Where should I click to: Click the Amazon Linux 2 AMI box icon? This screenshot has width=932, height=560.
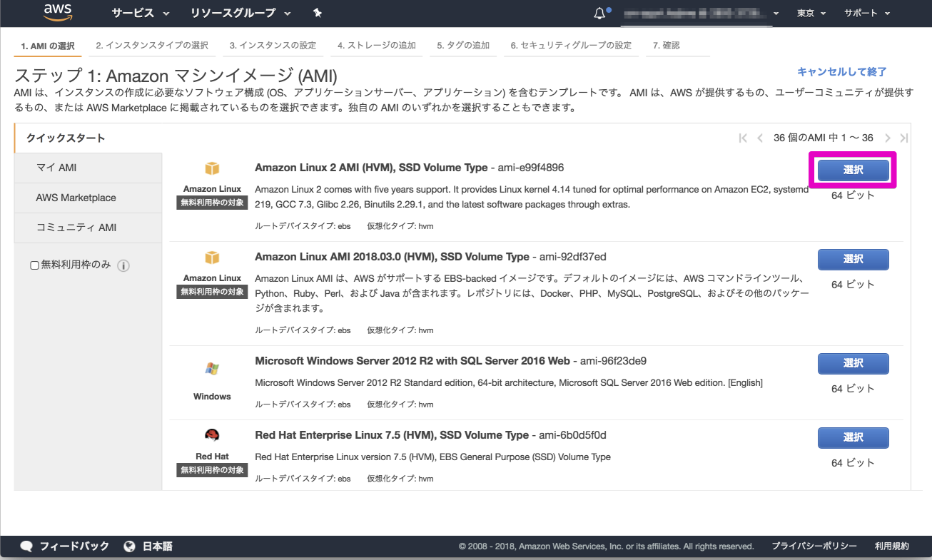tap(212, 168)
